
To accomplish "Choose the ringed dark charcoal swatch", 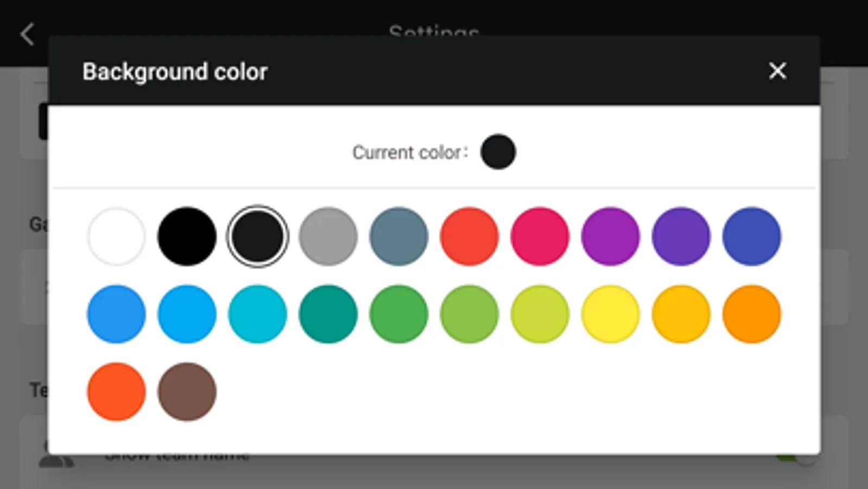I will pos(257,236).
